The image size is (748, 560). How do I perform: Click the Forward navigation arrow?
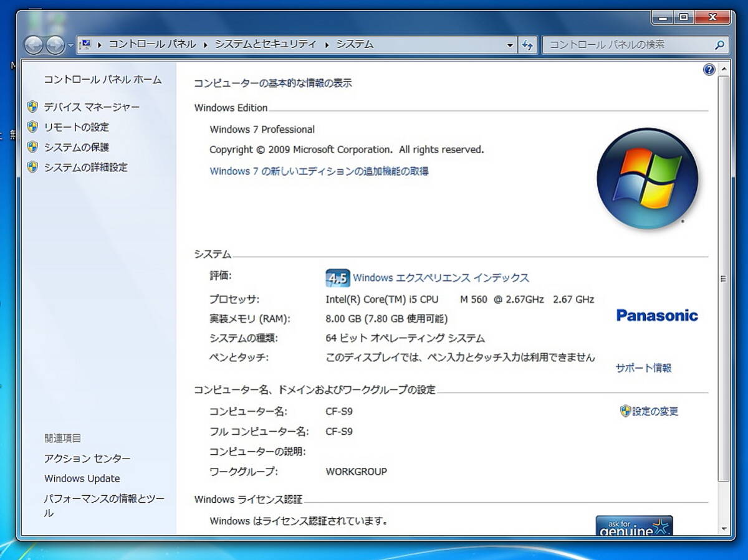[55, 45]
